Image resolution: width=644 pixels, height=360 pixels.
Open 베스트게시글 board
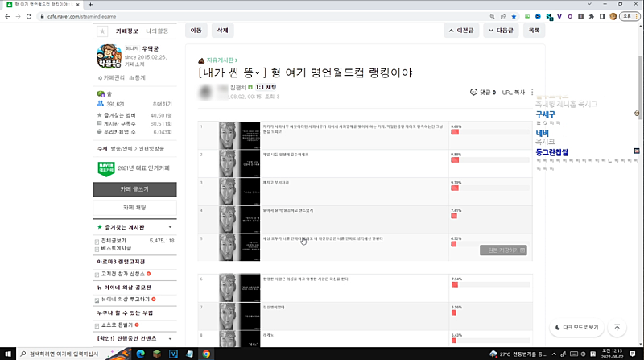pos(116,248)
